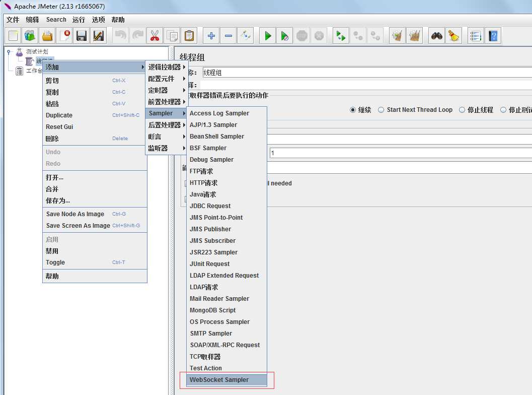Open the 帮助 menu in menu bar
This screenshot has height=395, width=532.
coord(118,20)
